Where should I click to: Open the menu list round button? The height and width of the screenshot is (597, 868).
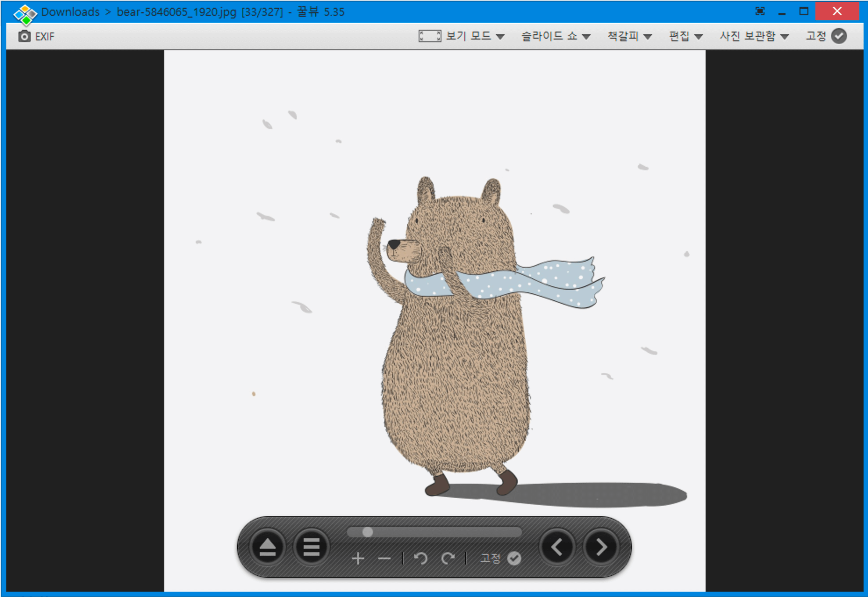(x=311, y=547)
